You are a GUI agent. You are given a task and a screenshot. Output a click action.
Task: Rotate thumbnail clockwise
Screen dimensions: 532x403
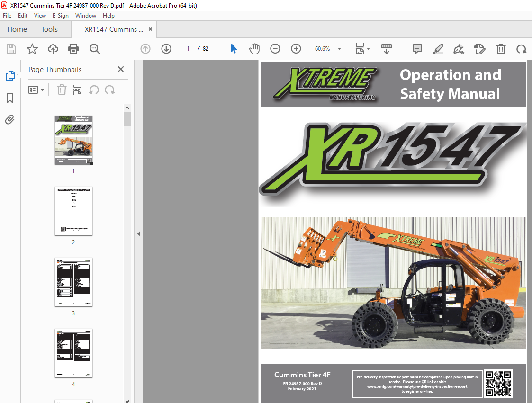coord(109,90)
